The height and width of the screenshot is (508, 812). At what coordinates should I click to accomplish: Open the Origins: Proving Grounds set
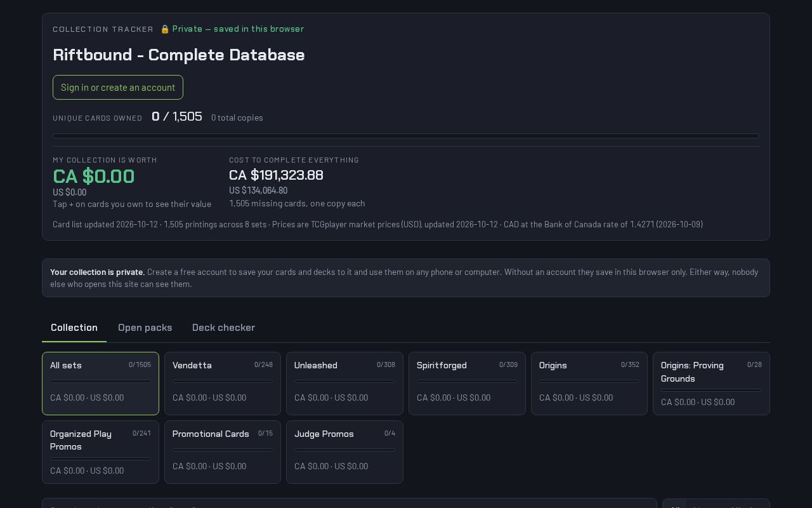pyautogui.click(x=711, y=384)
